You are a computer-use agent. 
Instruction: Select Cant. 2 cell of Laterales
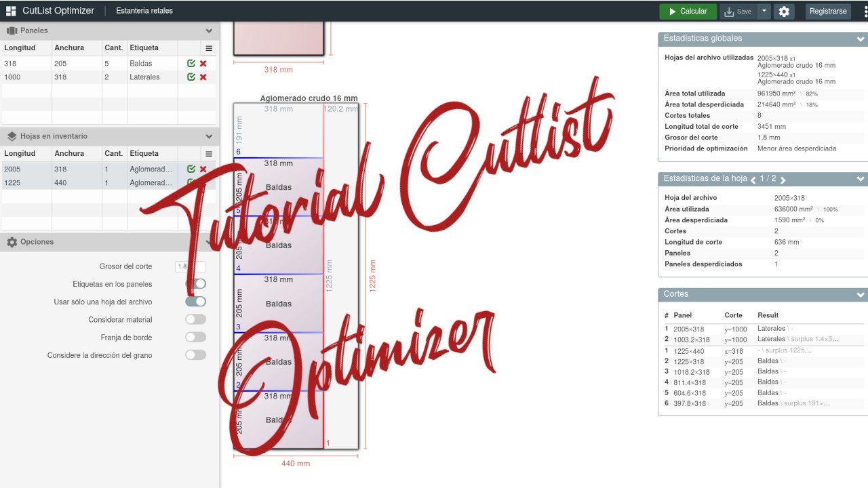coord(115,77)
